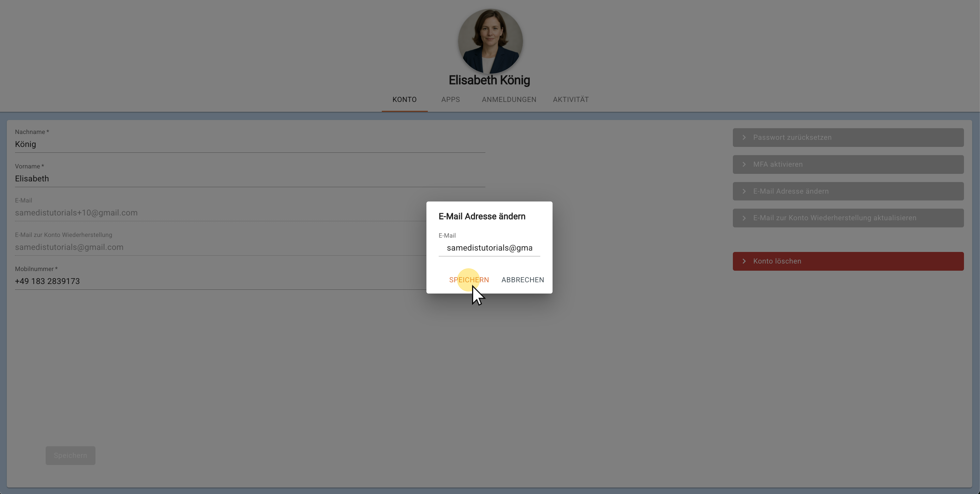Select the KONTO tab
The image size is (980, 494).
(x=404, y=99)
